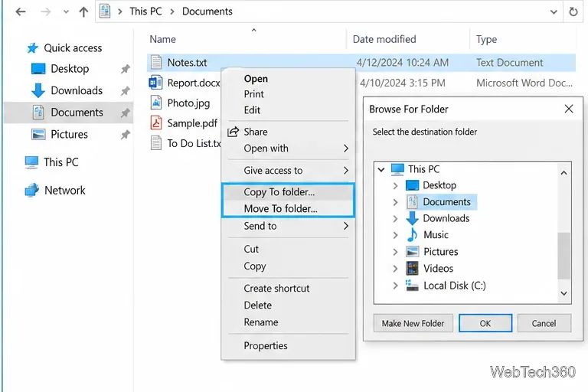Expand Local Disk (C:) node in tree
The width and height of the screenshot is (588, 392).
(395, 286)
